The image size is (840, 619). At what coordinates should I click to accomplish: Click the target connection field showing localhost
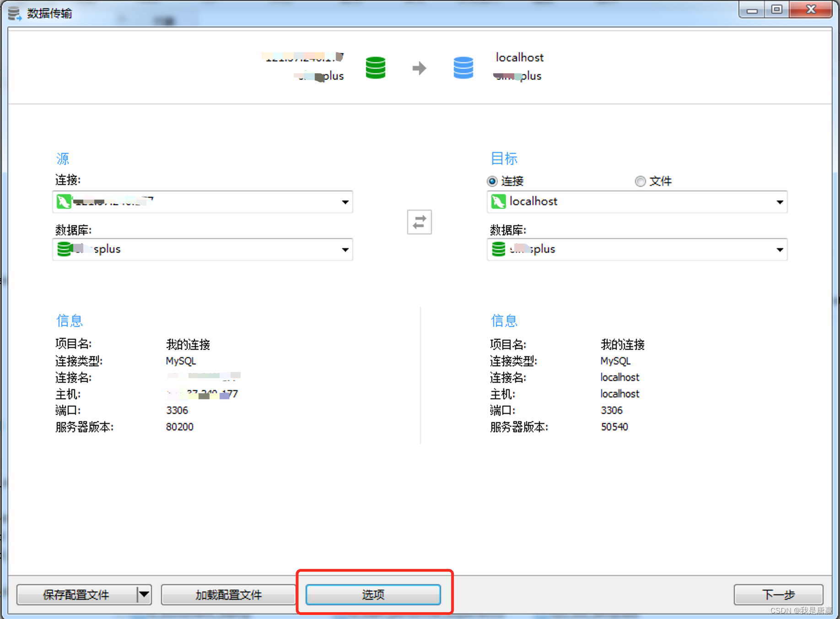pos(637,202)
